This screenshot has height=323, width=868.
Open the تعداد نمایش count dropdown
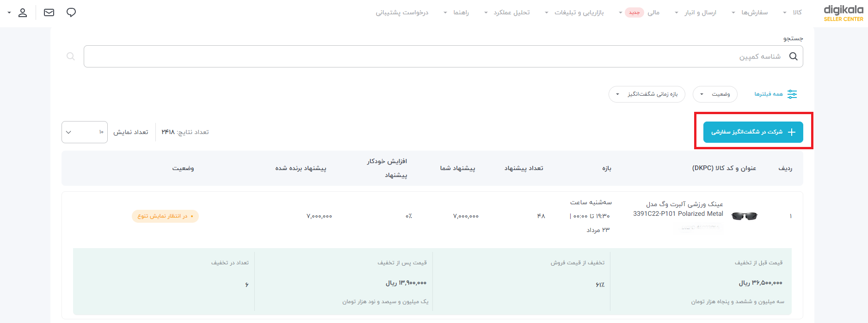coord(85,132)
